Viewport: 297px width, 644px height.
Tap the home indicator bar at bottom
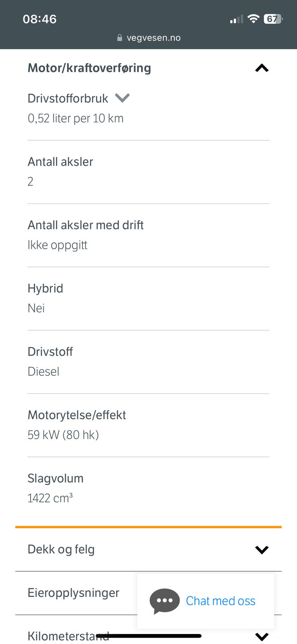pos(149,636)
